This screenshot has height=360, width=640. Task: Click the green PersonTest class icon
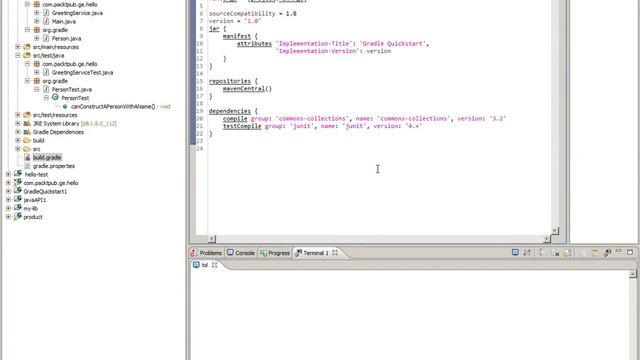[x=56, y=98]
